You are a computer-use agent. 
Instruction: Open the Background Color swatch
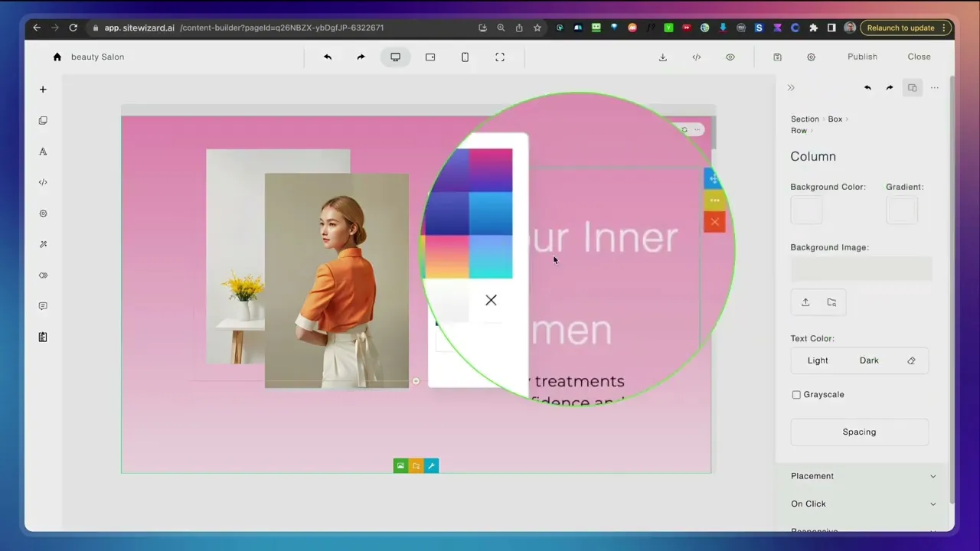pyautogui.click(x=806, y=210)
